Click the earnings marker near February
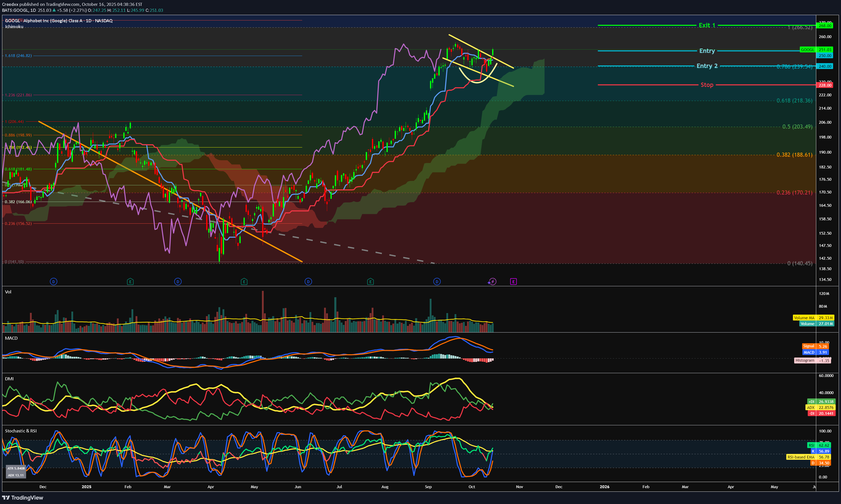 [130, 282]
